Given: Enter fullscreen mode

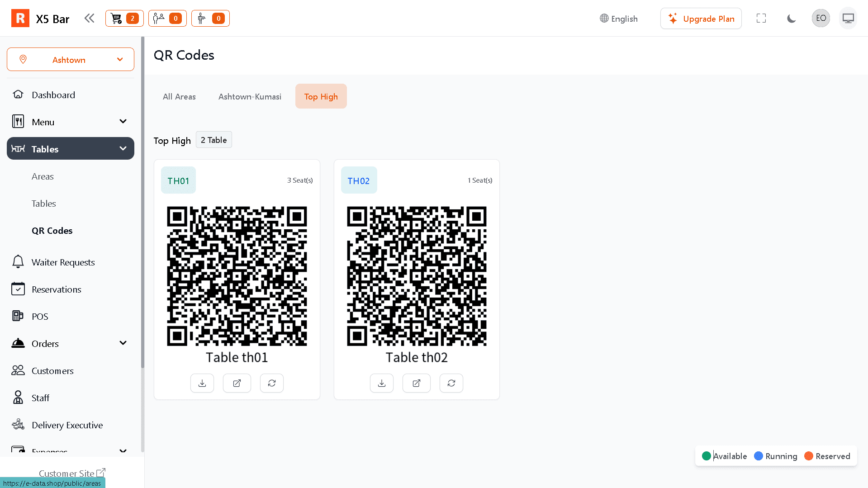Looking at the screenshot, I should (761, 19).
